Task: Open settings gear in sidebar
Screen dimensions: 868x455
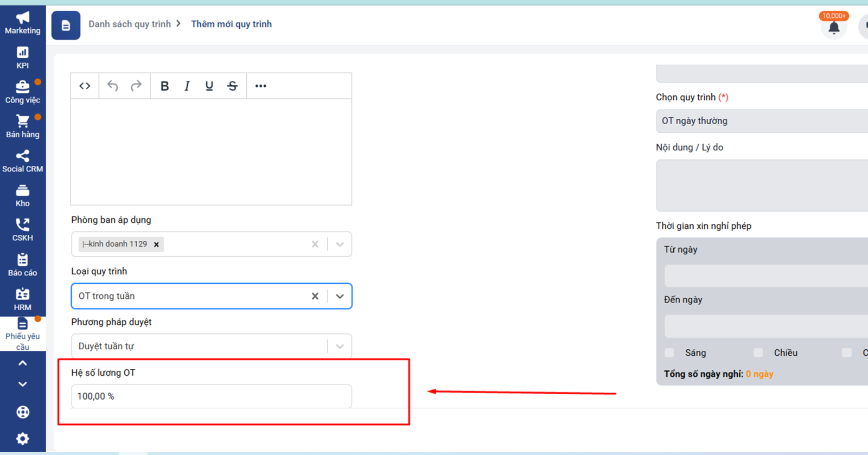Action: [22, 438]
